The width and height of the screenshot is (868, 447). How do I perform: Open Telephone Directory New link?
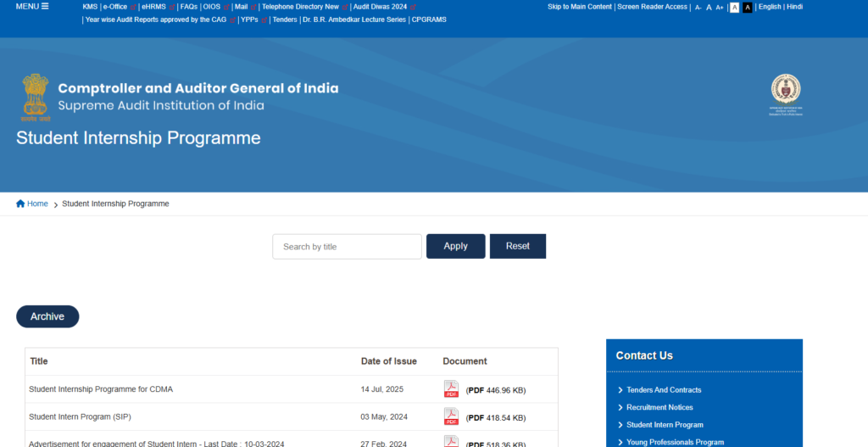tap(300, 7)
